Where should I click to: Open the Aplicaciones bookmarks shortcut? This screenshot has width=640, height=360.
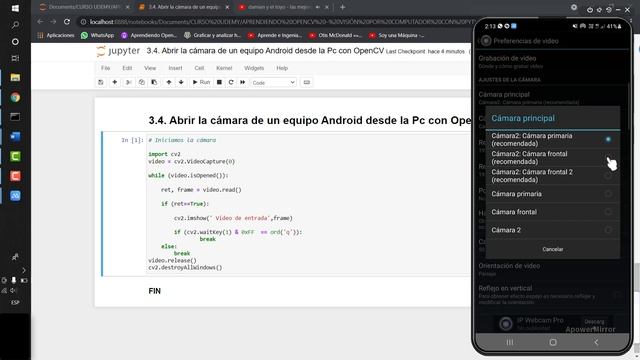56,36
